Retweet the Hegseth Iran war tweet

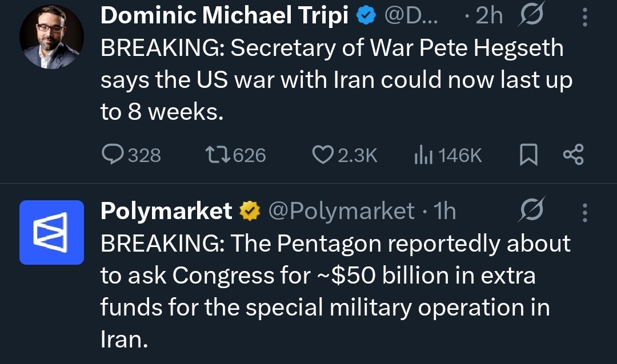tap(217, 155)
